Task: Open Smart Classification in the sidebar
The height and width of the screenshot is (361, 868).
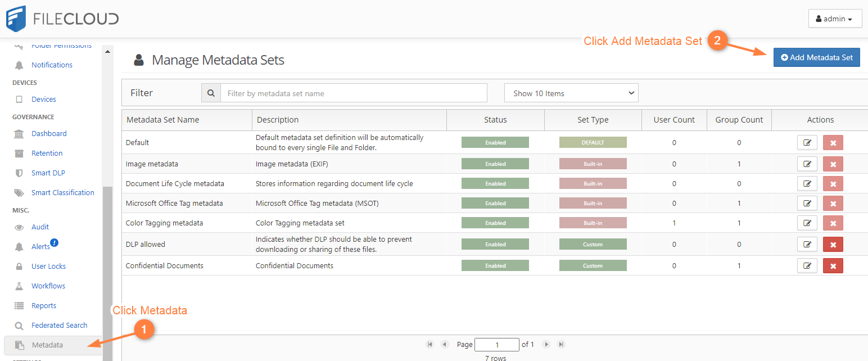Action: (62, 192)
